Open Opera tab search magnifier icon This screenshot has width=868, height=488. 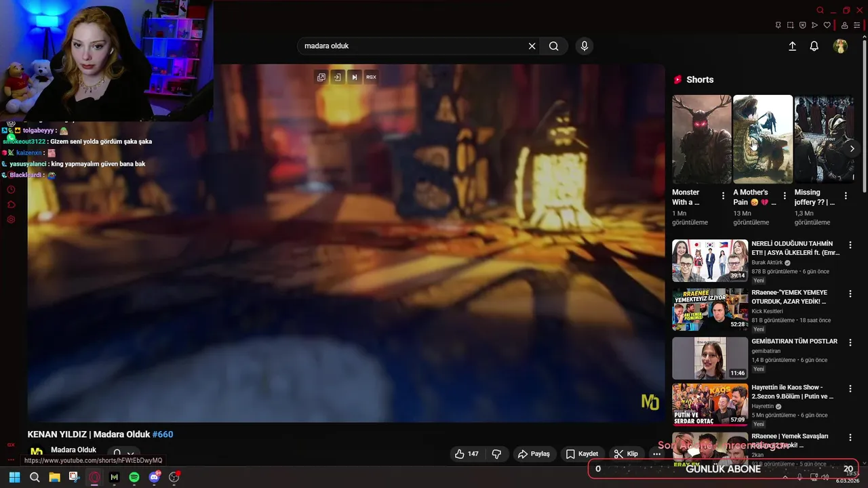pyautogui.click(x=821, y=10)
